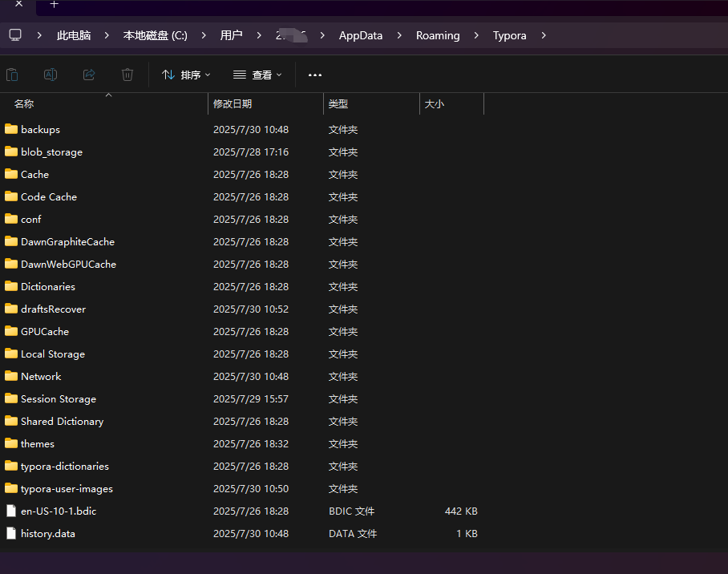Screen dimensions: 728x574
Task: Sort by the 大小 column header
Action: [434, 104]
